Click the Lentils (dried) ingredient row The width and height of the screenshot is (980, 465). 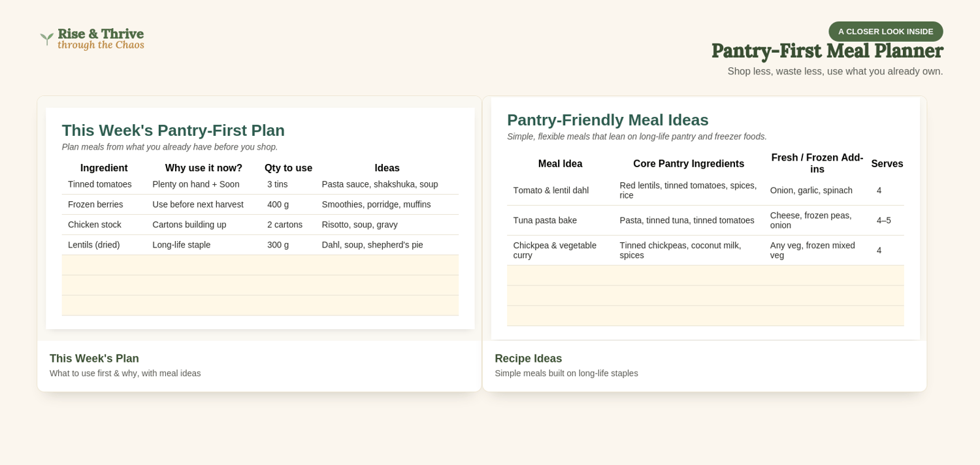click(x=260, y=245)
